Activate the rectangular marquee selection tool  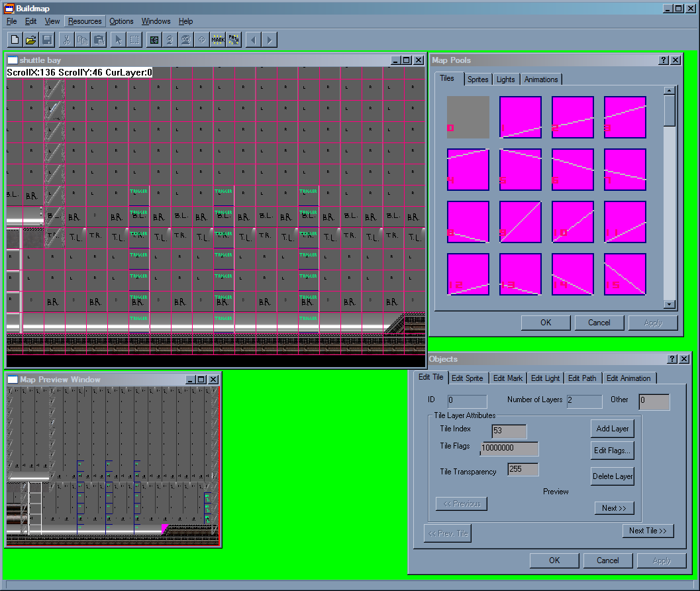pos(135,40)
